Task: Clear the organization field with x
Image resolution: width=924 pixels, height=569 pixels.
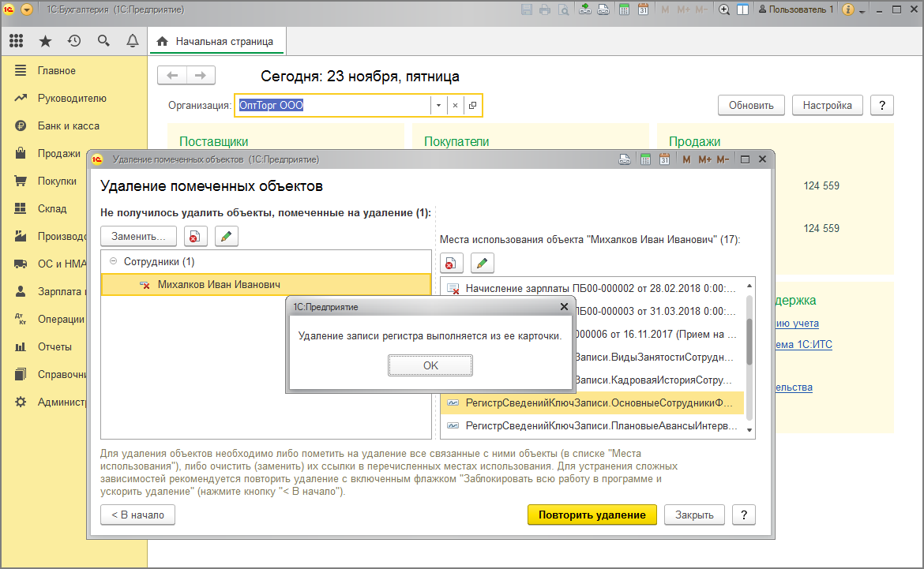Action: [x=455, y=106]
